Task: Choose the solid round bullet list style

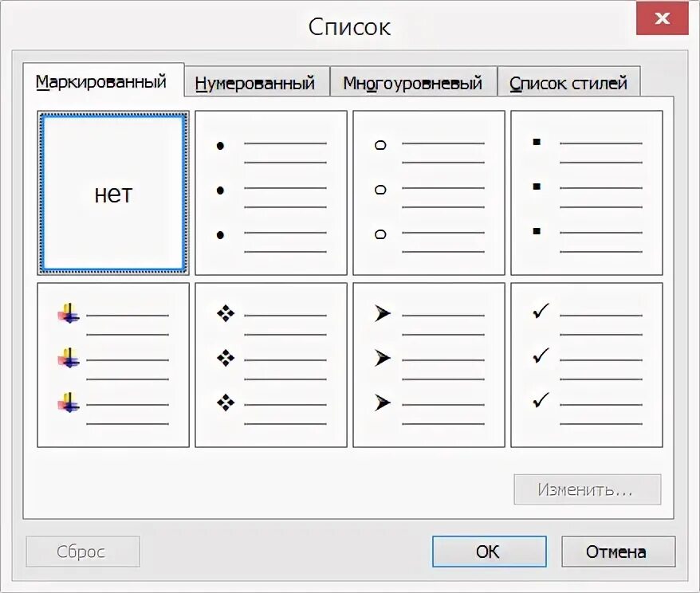Action: pyautogui.click(x=271, y=193)
